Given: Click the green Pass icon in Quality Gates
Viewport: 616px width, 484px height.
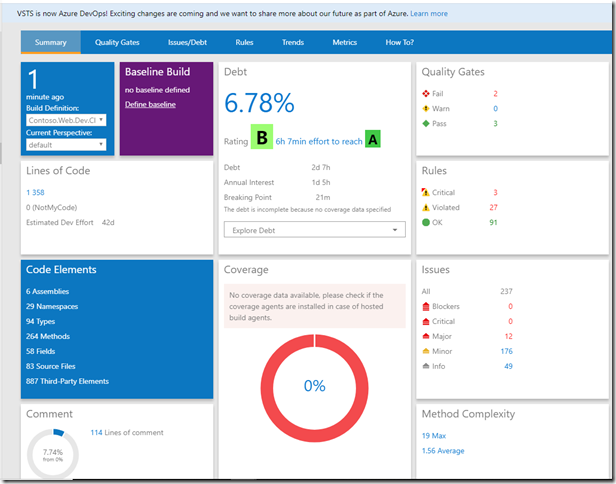Looking at the screenshot, I should point(428,123).
